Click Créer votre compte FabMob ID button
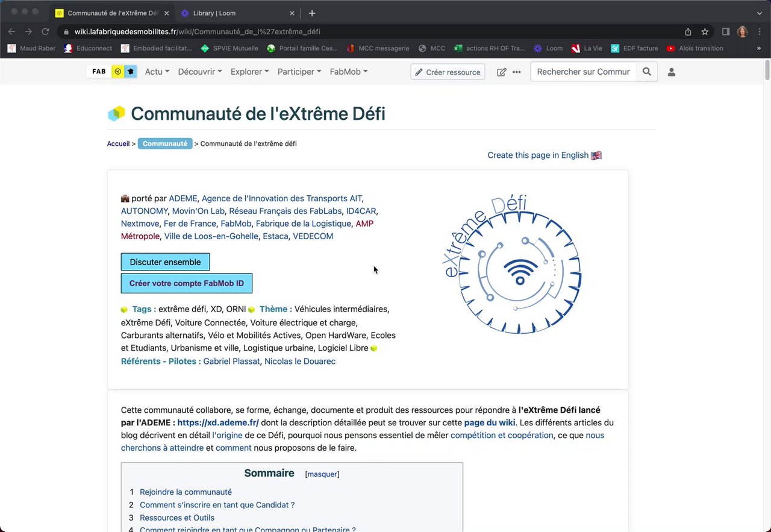The height and width of the screenshot is (532, 771). (x=187, y=283)
